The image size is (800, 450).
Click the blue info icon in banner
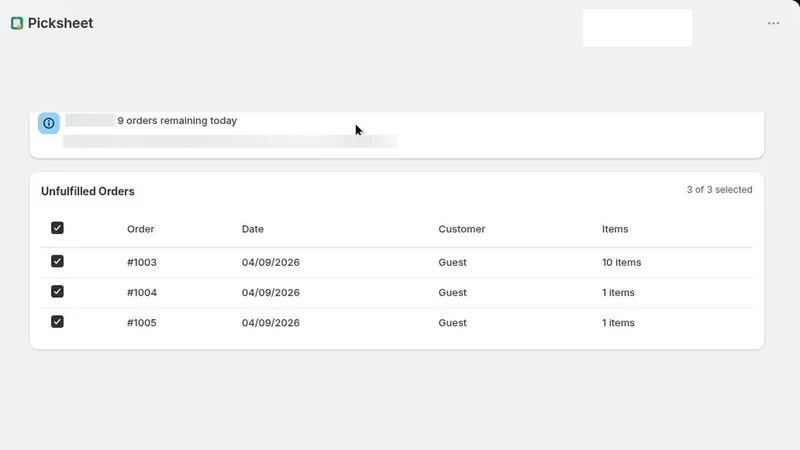(x=48, y=123)
